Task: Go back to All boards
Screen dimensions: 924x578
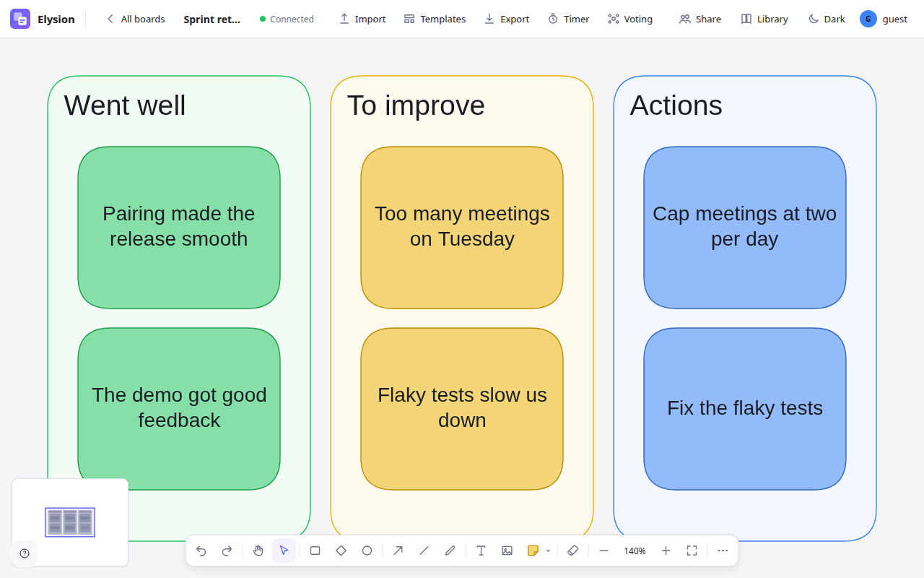Action: [x=136, y=19]
